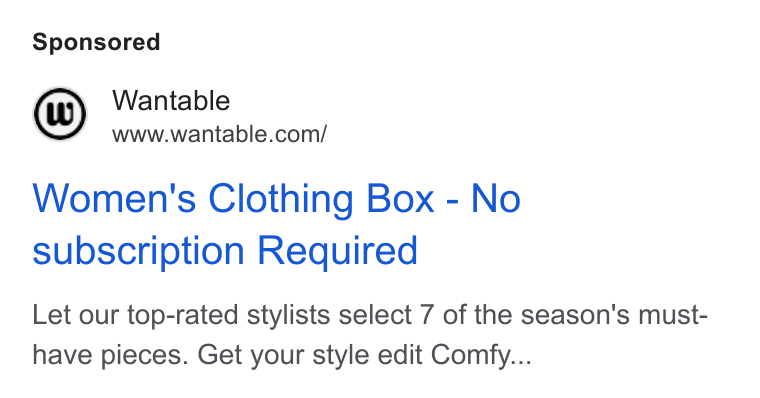Viewport: 760px width, 398px height.
Task: Click the ad description starting 'Let our top-rated'
Action: tap(370, 334)
